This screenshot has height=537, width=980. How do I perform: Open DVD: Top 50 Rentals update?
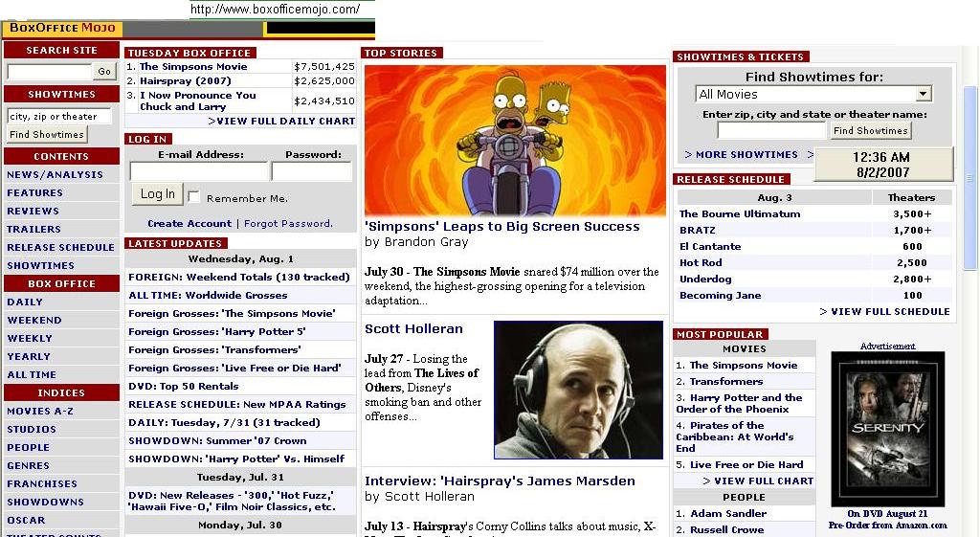[x=184, y=386]
